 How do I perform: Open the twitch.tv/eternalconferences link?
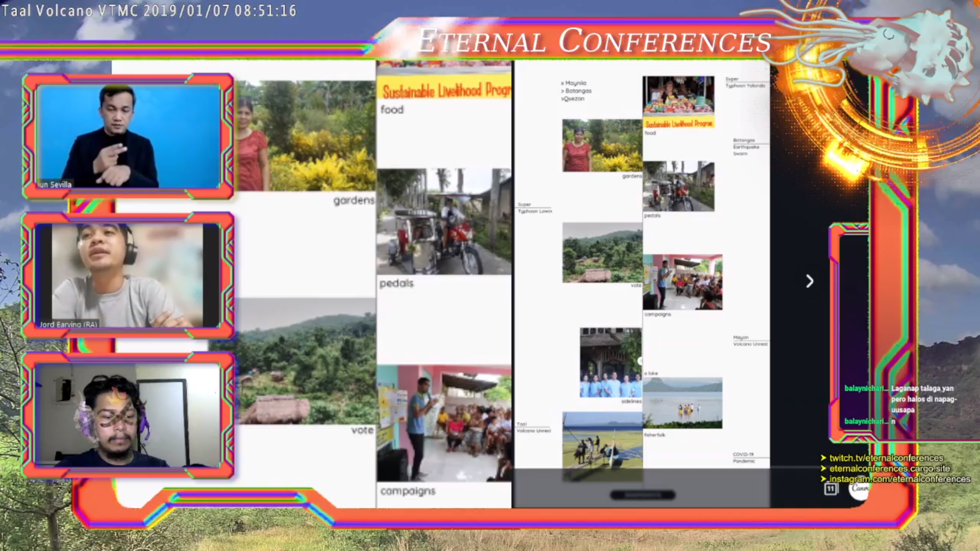(x=886, y=458)
